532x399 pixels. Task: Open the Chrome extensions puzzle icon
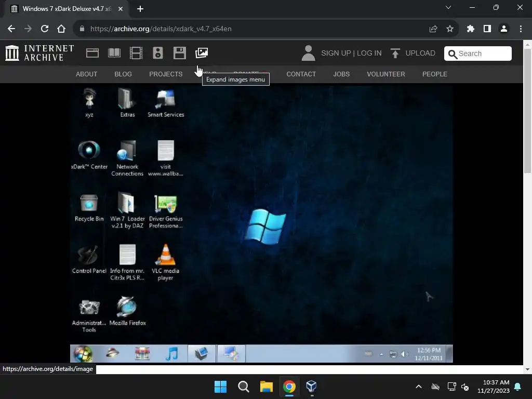click(470, 29)
